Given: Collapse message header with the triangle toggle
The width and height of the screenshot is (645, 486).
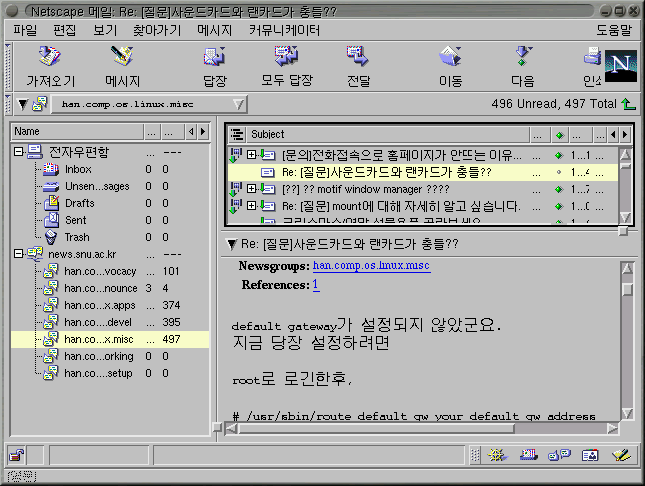Looking at the screenshot, I should 231,244.
